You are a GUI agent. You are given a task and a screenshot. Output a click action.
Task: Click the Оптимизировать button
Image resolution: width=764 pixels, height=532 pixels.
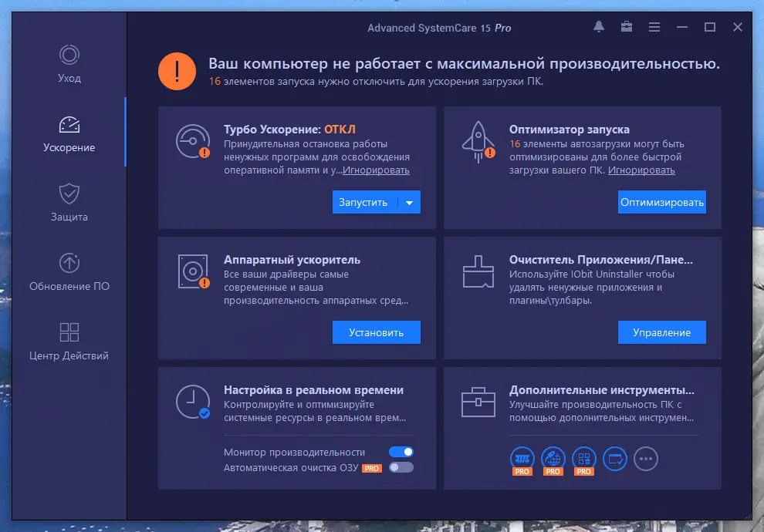[661, 201]
